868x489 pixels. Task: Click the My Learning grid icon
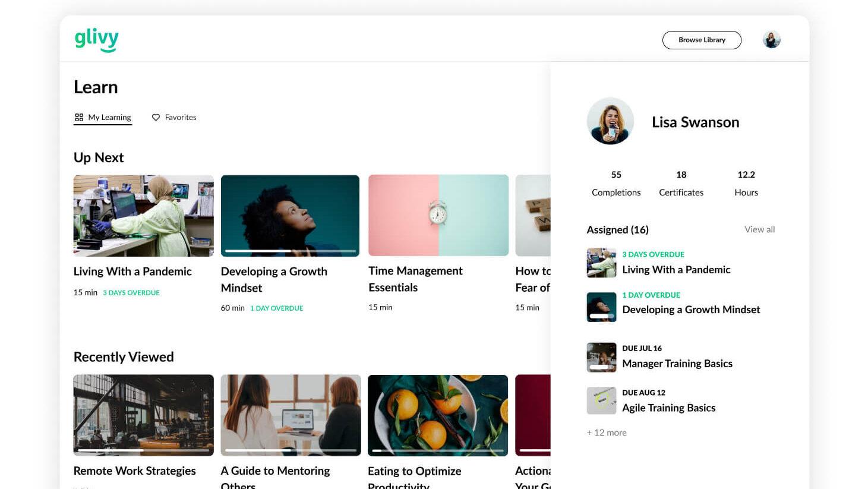[x=79, y=118]
